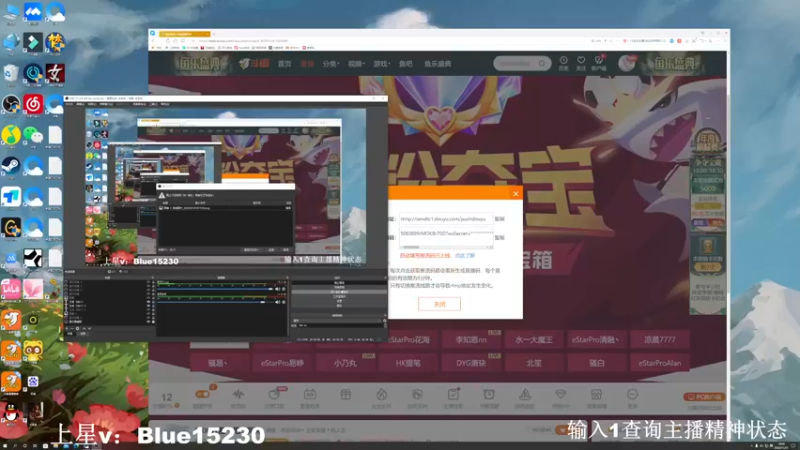Toggle the orange switch in streamer toolbar

[202, 394]
